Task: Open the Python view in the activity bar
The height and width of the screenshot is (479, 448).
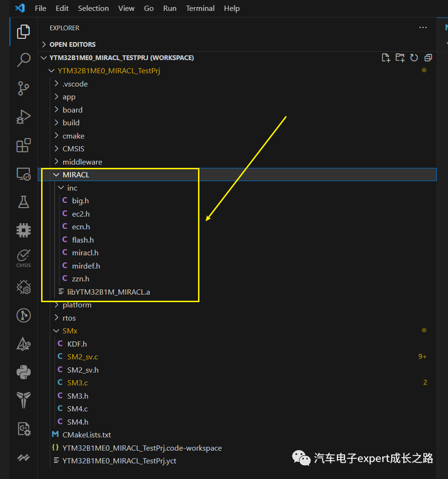Action: [24, 372]
